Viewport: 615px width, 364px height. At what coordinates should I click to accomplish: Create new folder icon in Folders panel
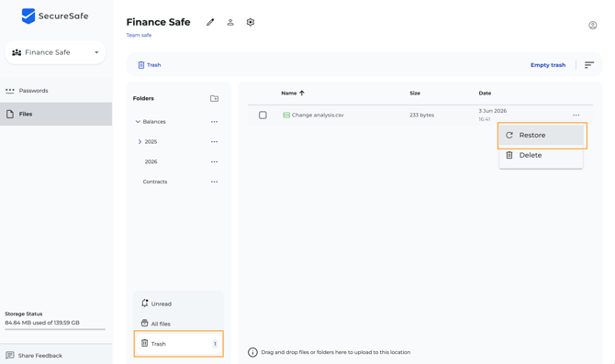pos(214,98)
